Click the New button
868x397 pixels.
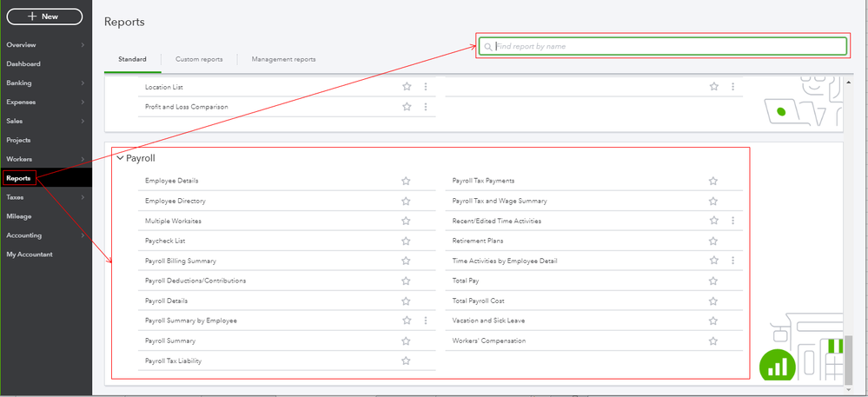pyautogui.click(x=44, y=17)
